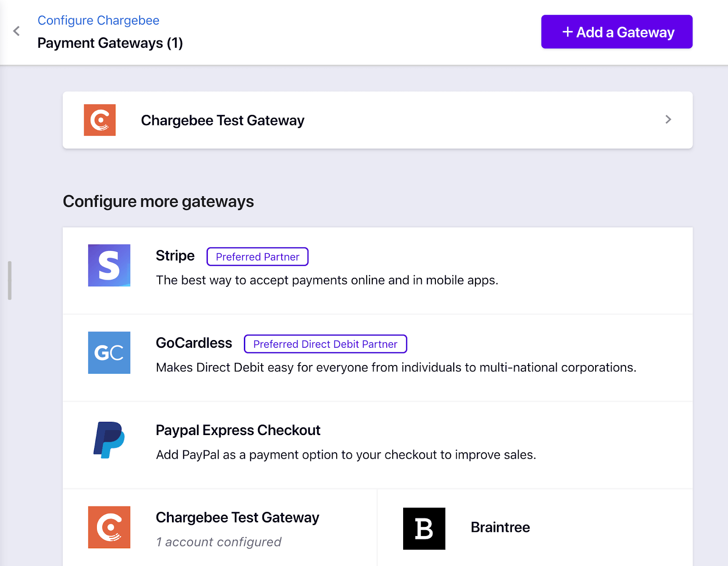Select the GoCardless logo icon
The width and height of the screenshot is (728, 566).
pyautogui.click(x=109, y=353)
